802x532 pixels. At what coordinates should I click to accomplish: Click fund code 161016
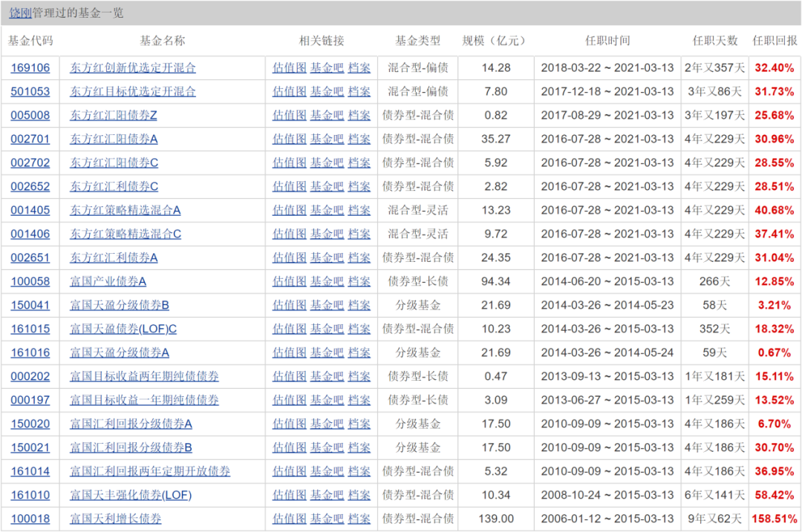click(x=30, y=352)
